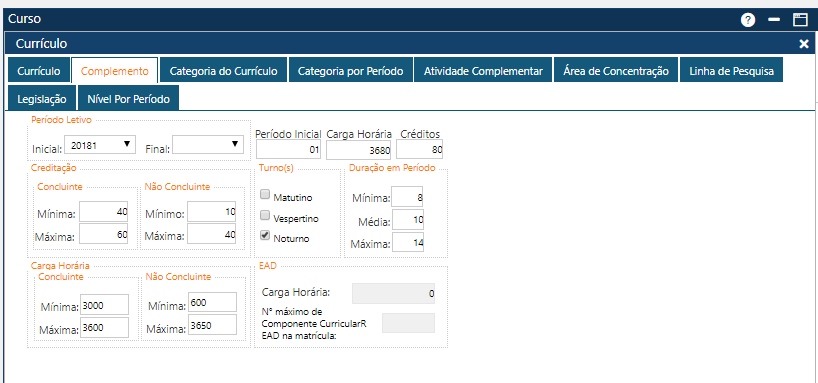Open the Categoria do Currículo tab
This screenshot has width=818, height=383.
224,71
